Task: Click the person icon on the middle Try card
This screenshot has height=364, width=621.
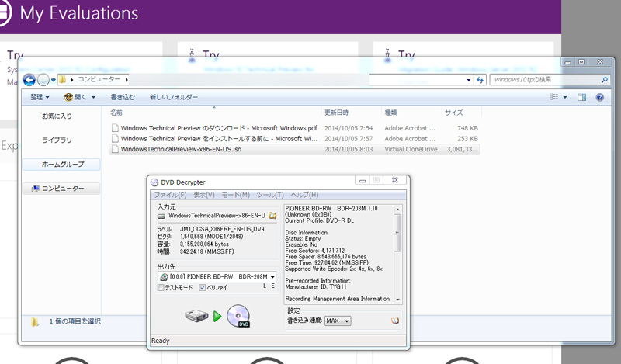Action: point(192,55)
